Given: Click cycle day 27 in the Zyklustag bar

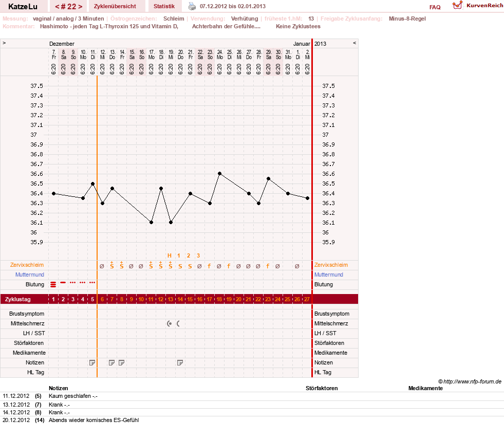Looking at the screenshot, I should pos(307,299).
